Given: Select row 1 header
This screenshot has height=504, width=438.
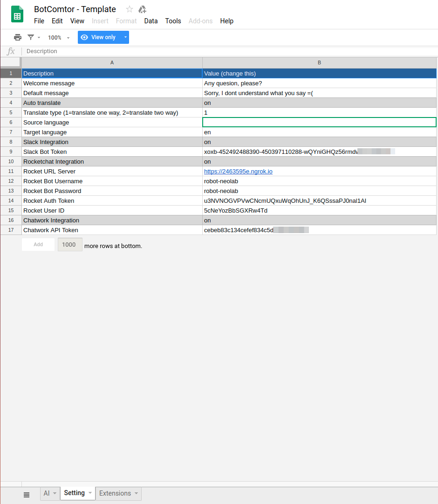Looking at the screenshot, I should 11,73.
